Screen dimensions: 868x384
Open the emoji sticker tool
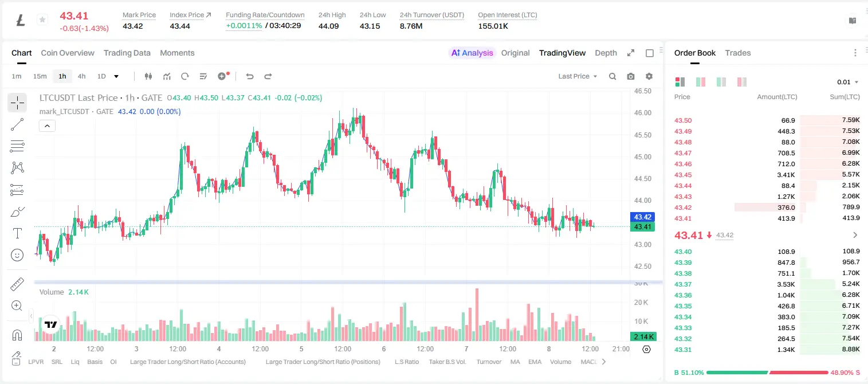coord(17,255)
